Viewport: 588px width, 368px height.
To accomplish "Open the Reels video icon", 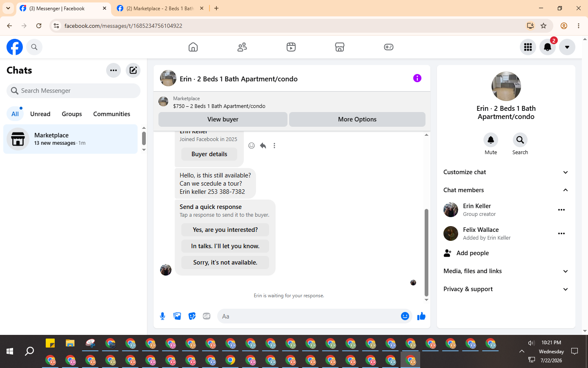I will tap(291, 47).
